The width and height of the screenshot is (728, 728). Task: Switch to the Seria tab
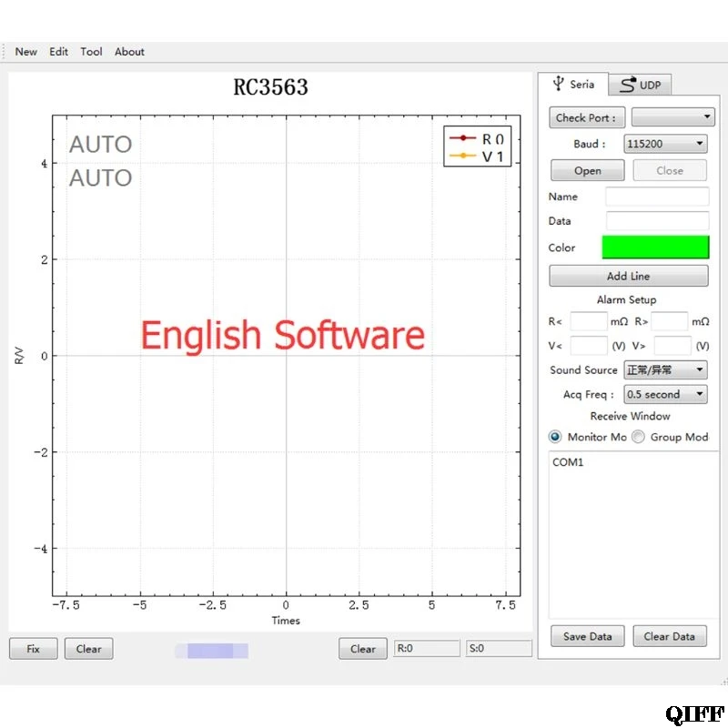tap(573, 84)
